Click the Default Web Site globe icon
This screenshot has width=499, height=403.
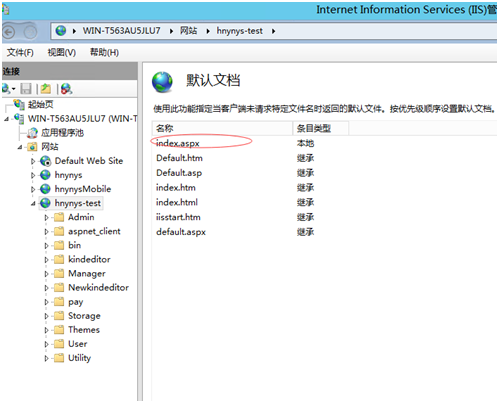click(46, 161)
